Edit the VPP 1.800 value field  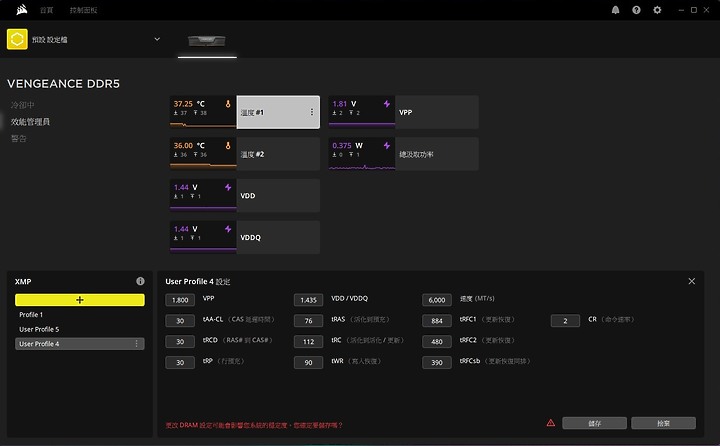(180, 300)
